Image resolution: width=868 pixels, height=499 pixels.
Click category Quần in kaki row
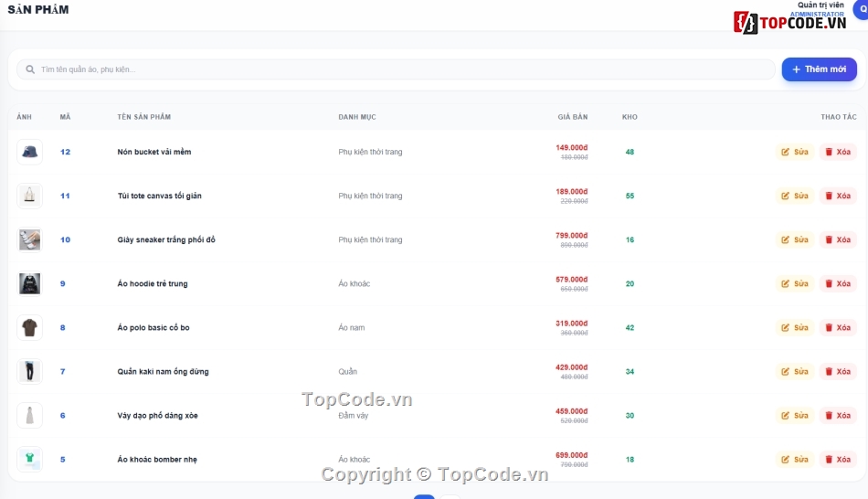pyautogui.click(x=347, y=372)
